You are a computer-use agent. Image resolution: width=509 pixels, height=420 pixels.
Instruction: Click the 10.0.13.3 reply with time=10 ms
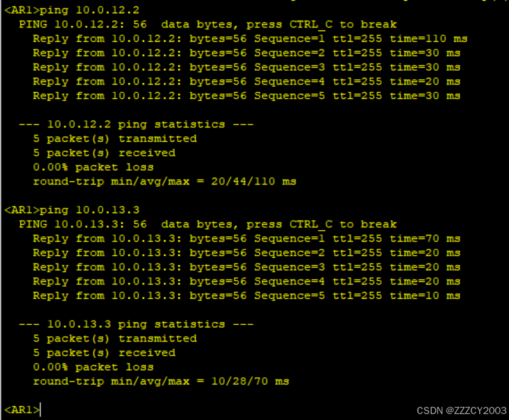246,296
